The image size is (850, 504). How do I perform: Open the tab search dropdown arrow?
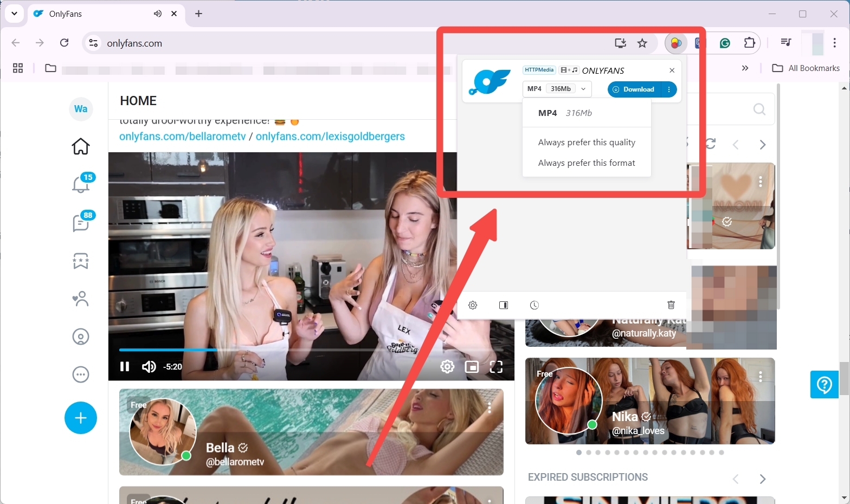click(14, 14)
